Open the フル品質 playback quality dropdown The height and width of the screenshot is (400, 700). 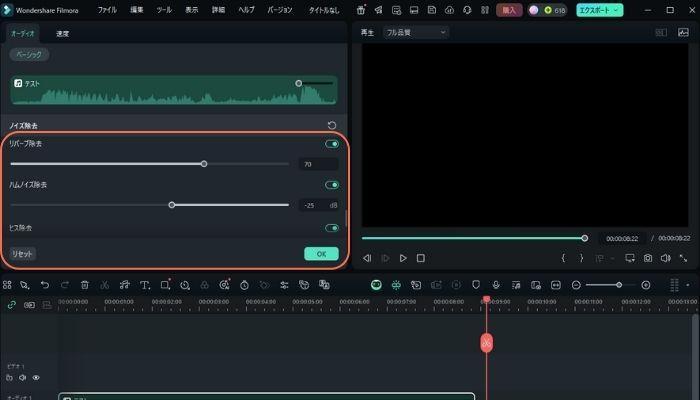pos(417,32)
